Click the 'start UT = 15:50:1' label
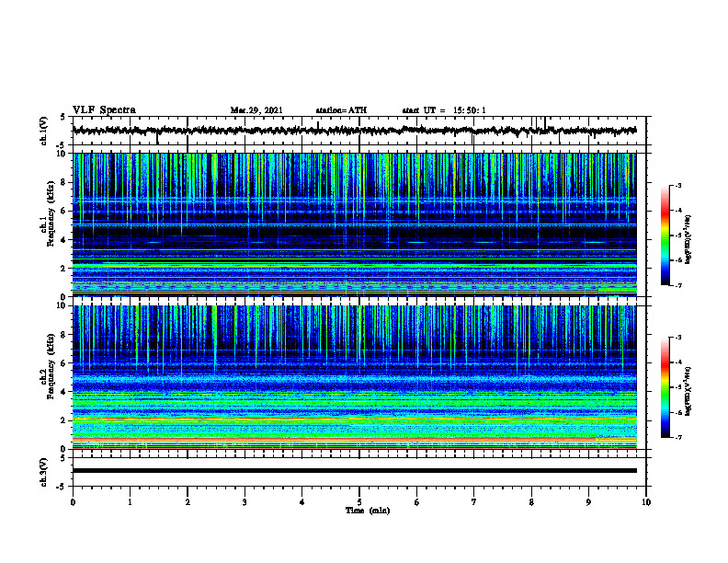The image size is (728, 563). click(444, 110)
